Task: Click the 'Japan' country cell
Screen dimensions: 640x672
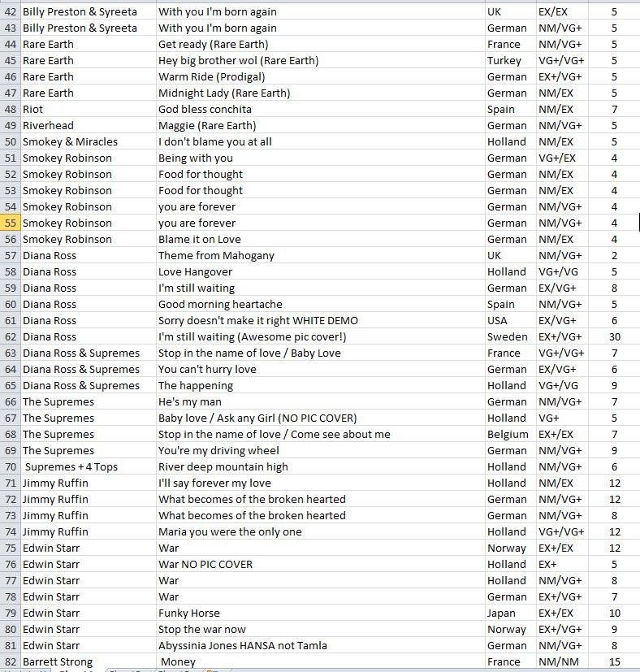Action: click(x=511, y=613)
